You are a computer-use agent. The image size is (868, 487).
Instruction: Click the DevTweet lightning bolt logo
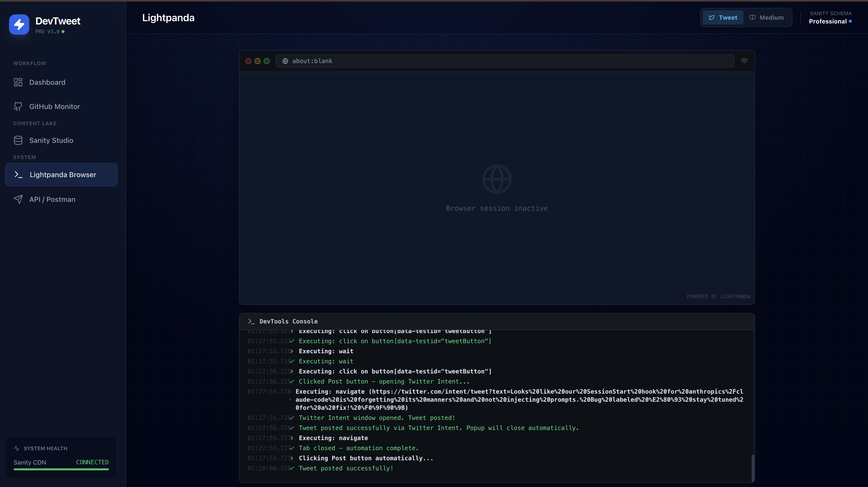pos(19,24)
